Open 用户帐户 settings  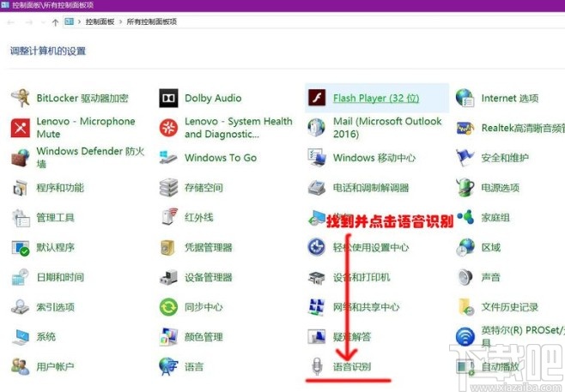55,367
